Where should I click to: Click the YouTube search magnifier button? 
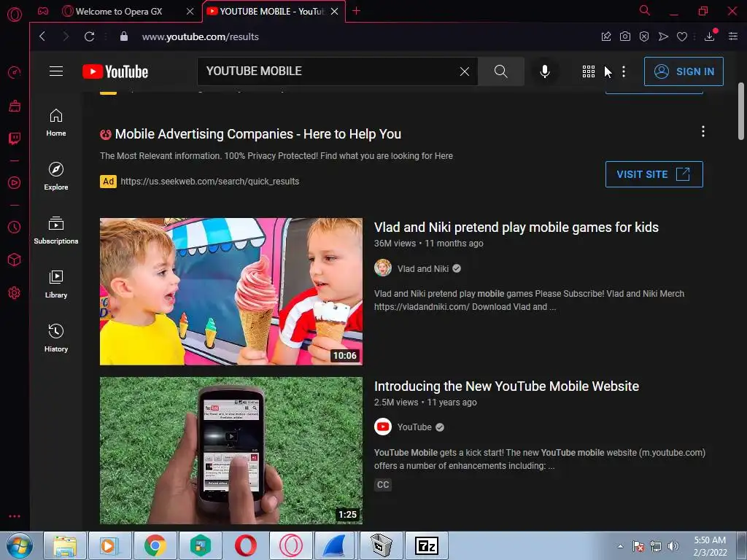tap(500, 71)
